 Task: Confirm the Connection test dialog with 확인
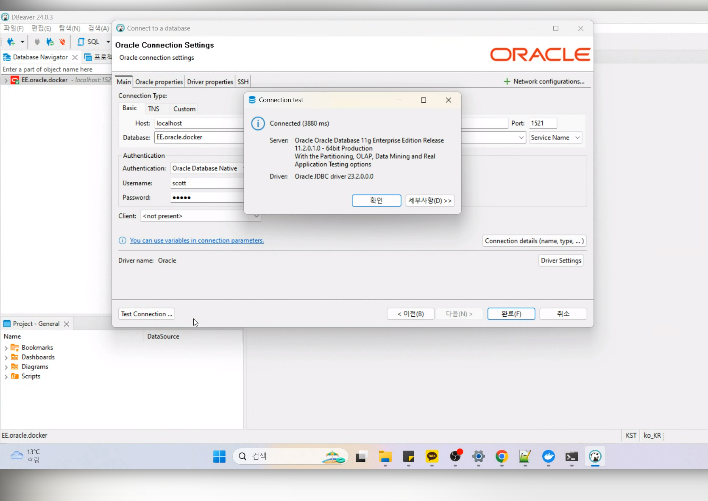pos(377,200)
